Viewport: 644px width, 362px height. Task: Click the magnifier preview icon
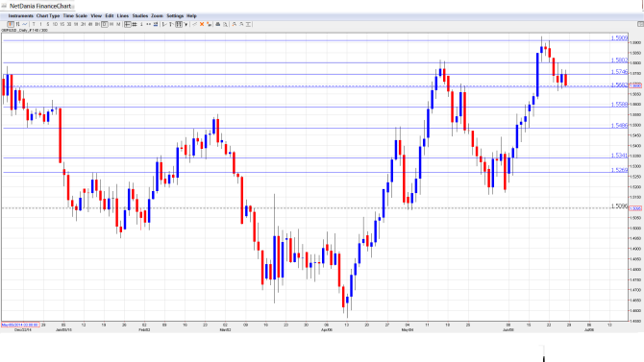tap(225, 25)
